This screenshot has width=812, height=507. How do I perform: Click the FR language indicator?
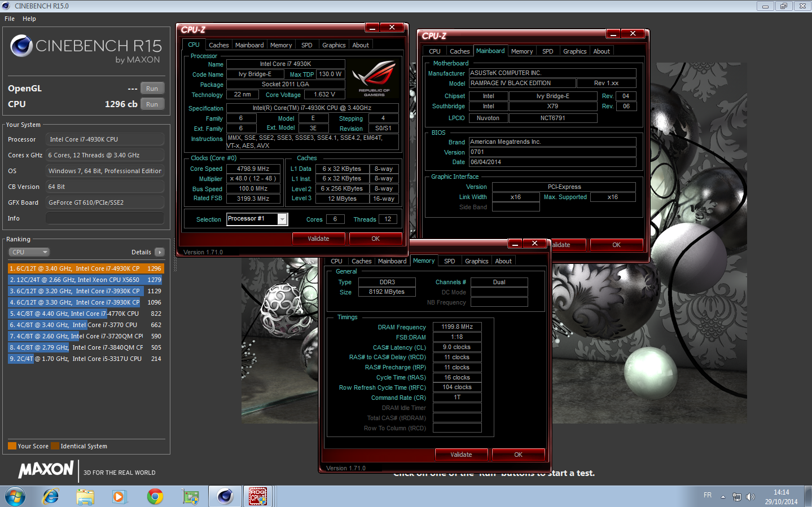tap(708, 495)
